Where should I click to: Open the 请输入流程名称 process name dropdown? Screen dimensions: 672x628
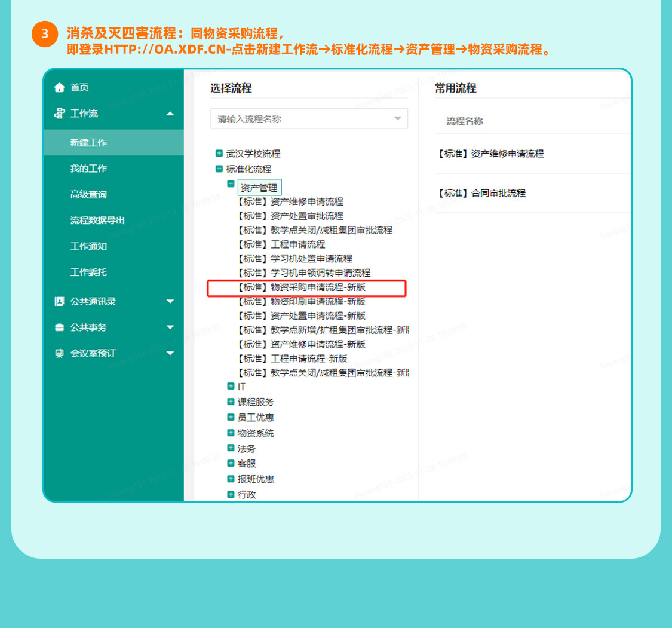(x=397, y=119)
